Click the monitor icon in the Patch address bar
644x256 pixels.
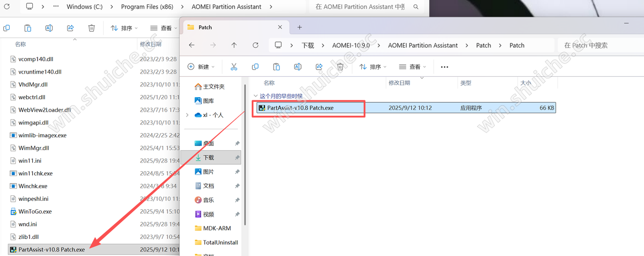click(x=279, y=45)
